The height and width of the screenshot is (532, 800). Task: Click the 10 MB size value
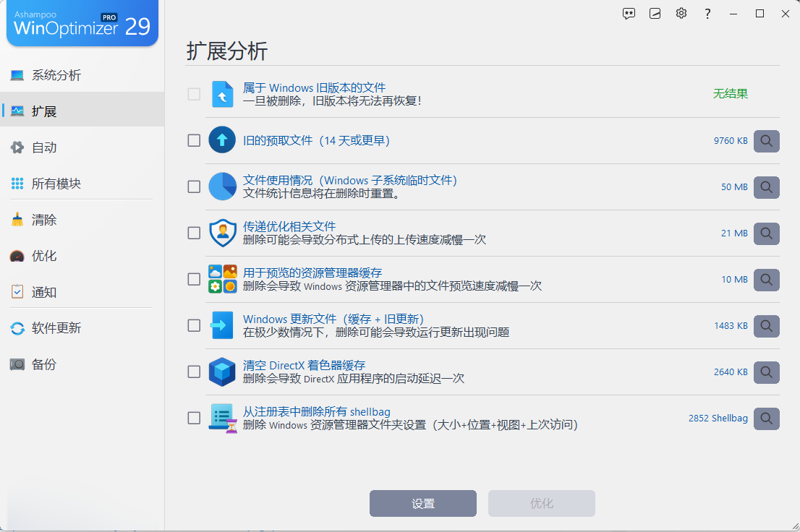pyautogui.click(x=734, y=280)
